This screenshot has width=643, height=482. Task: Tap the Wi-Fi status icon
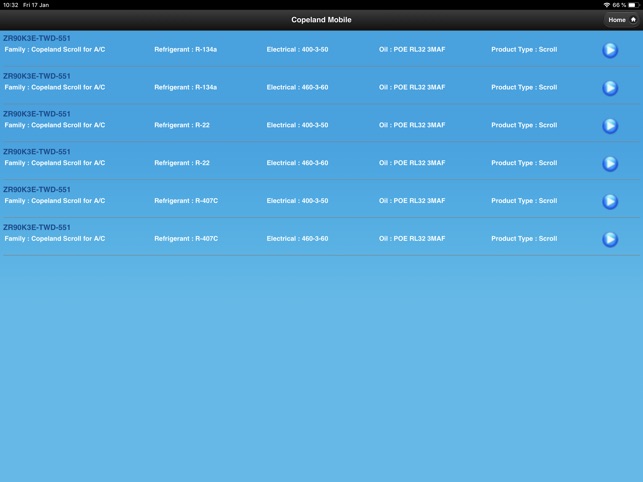607,5
